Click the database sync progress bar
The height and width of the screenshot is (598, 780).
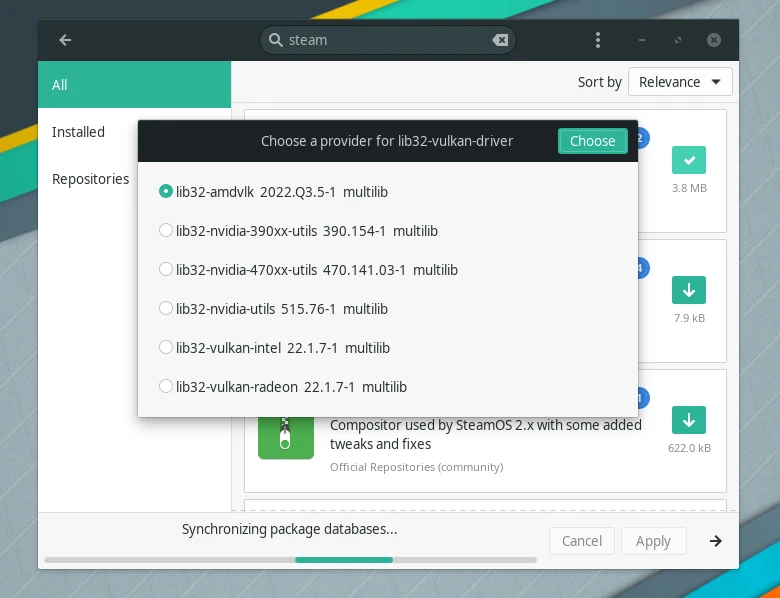(x=291, y=560)
